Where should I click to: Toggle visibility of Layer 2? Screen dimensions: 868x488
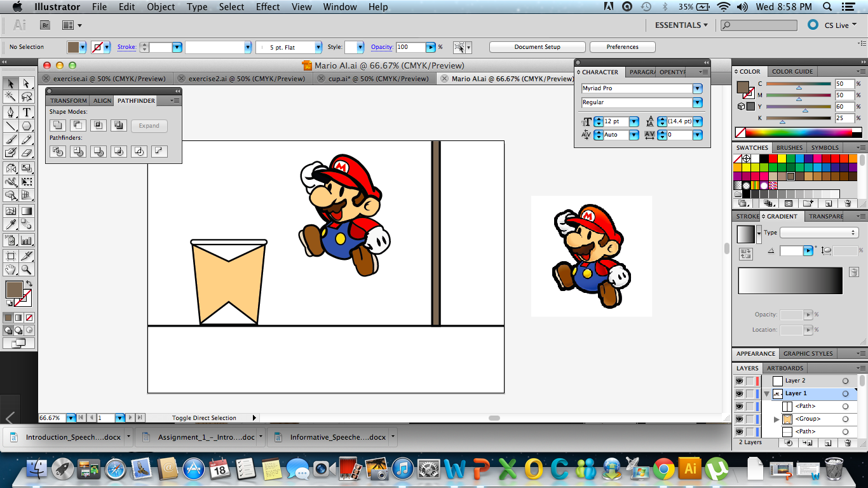click(739, 381)
